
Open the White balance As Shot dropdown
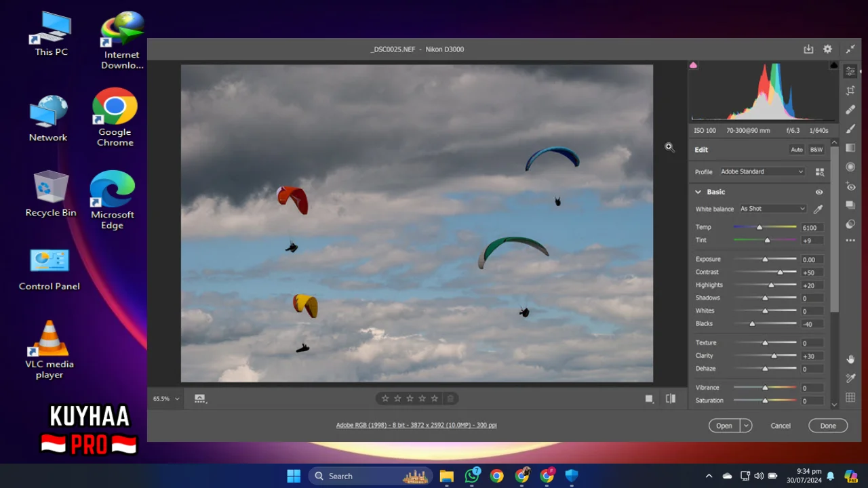[772, 209]
